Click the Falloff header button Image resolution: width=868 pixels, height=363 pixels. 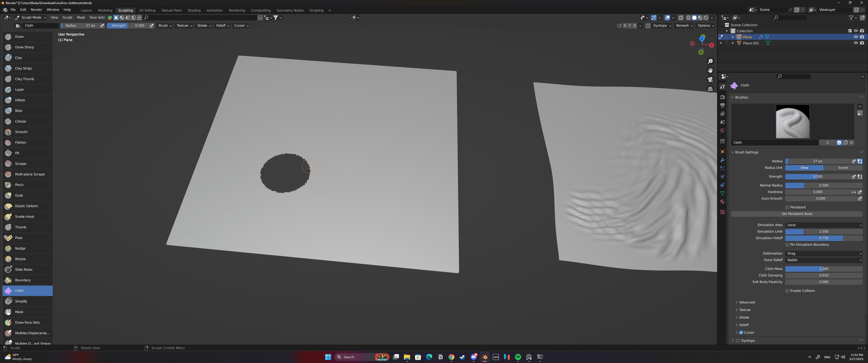click(x=222, y=26)
